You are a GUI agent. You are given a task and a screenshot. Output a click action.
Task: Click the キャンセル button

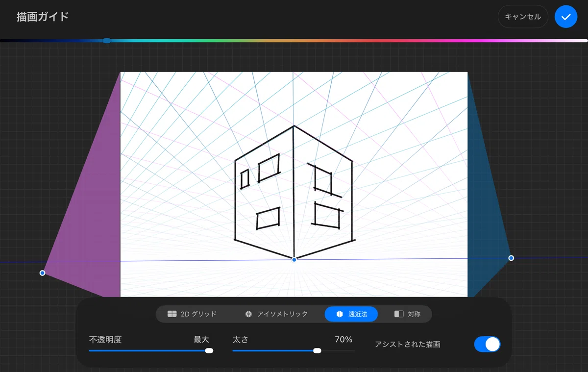tap(523, 17)
